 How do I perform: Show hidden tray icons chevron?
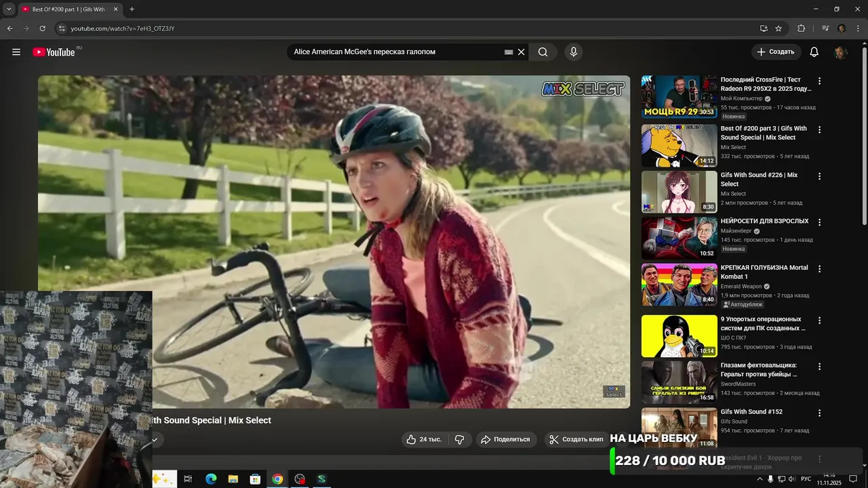[x=760, y=479]
